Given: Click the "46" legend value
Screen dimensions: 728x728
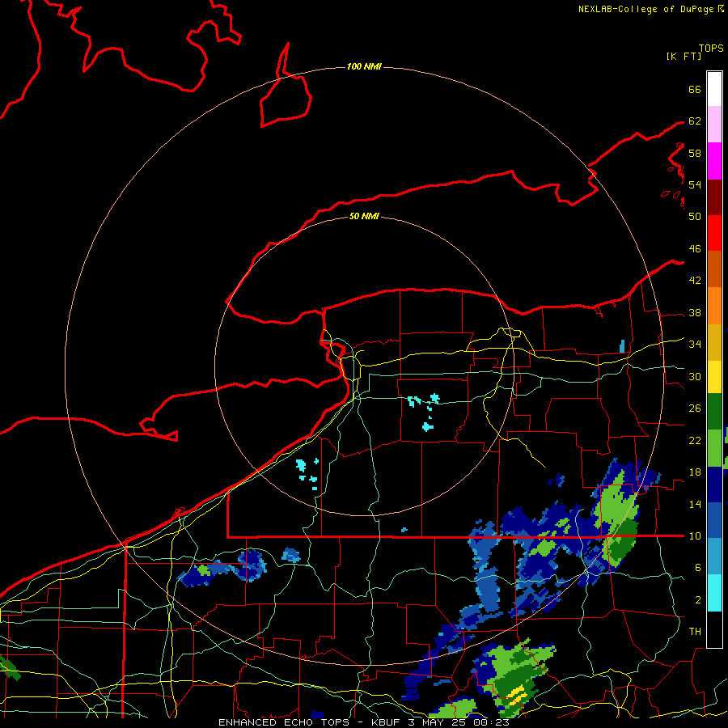Looking at the screenshot, I should click(695, 249).
